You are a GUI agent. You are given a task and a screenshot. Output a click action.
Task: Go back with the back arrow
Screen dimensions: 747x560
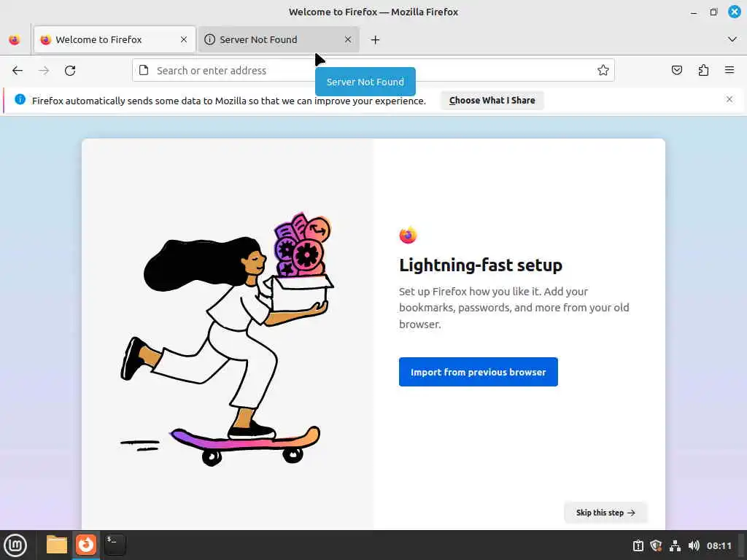[x=18, y=71]
